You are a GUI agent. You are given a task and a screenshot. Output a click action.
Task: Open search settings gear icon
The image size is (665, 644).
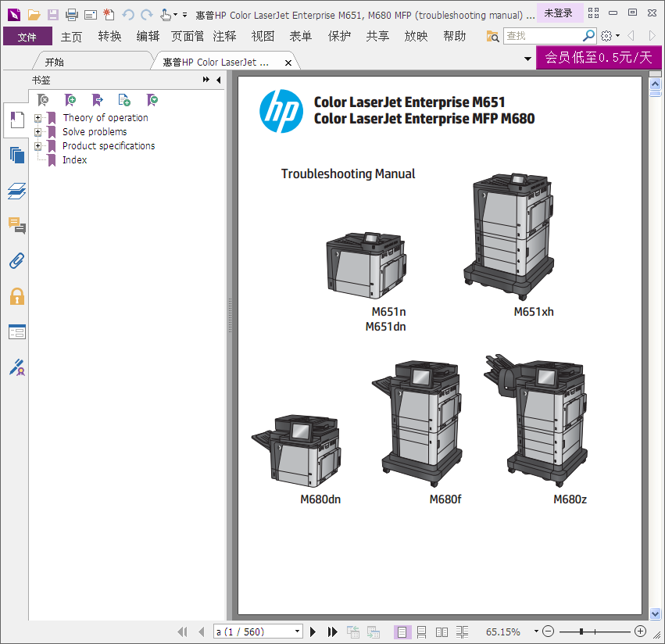tap(606, 36)
